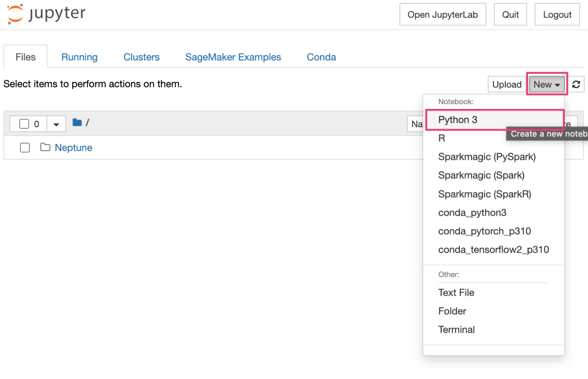This screenshot has height=379, width=588.
Task: Refresh the notebook file list
Action: (576, 84)
